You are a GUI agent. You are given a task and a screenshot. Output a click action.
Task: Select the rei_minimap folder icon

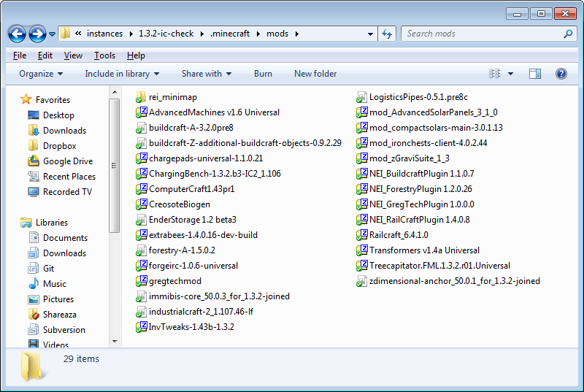(141, 97)
